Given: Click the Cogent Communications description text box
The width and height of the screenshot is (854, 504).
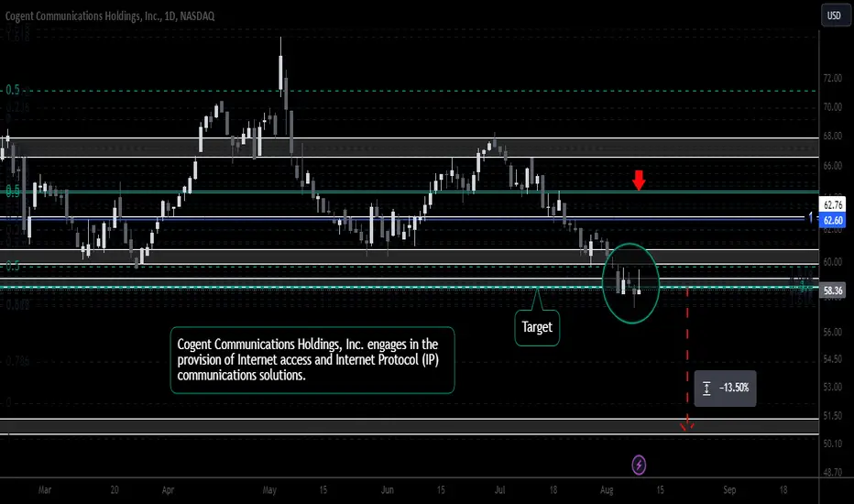Looking at the screenshot, I should click(312, 359).
